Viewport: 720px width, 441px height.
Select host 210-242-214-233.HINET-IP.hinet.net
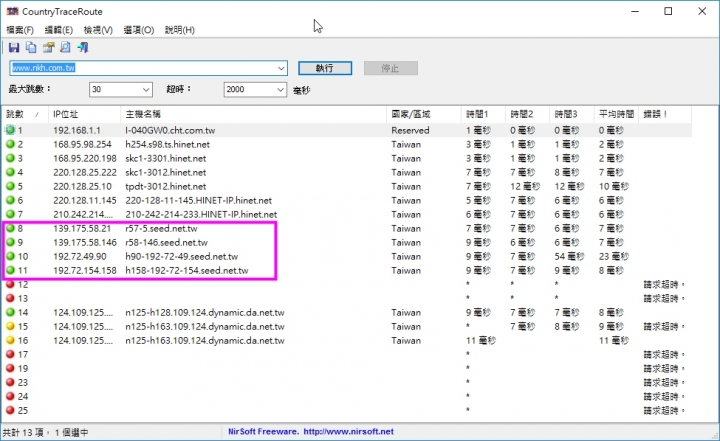pyautogui.click(x=201, y=214)
